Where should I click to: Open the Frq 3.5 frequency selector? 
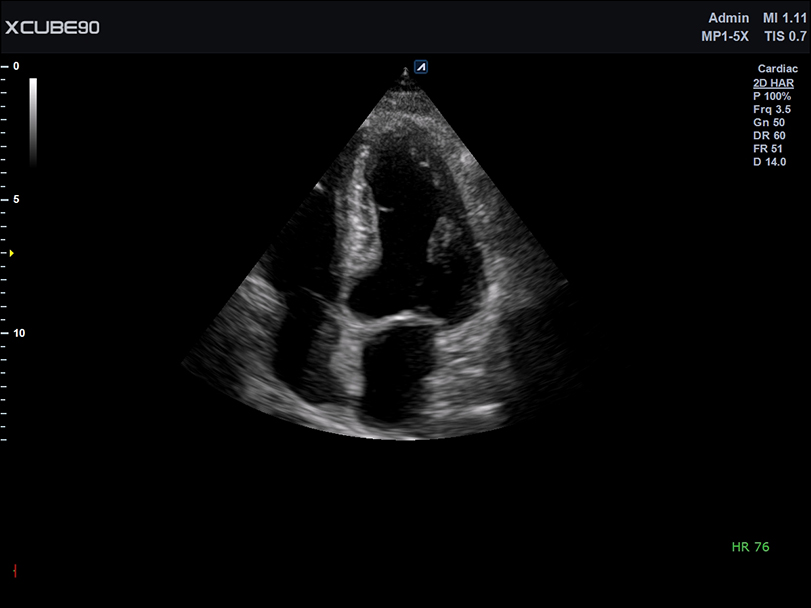[773, 108]
